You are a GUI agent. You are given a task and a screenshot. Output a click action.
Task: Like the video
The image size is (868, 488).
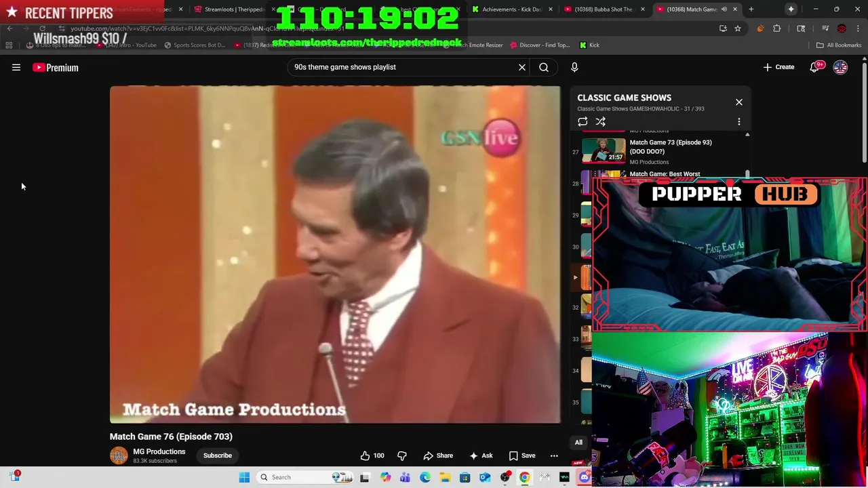[x=372, y=455]
